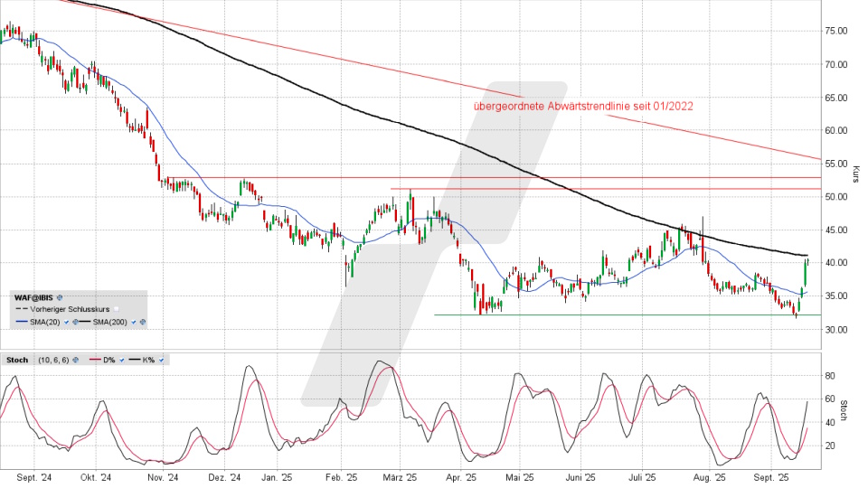Click the 30.00 price axis label
Viewport: 868px width, 488px height.
coord(835,330)
